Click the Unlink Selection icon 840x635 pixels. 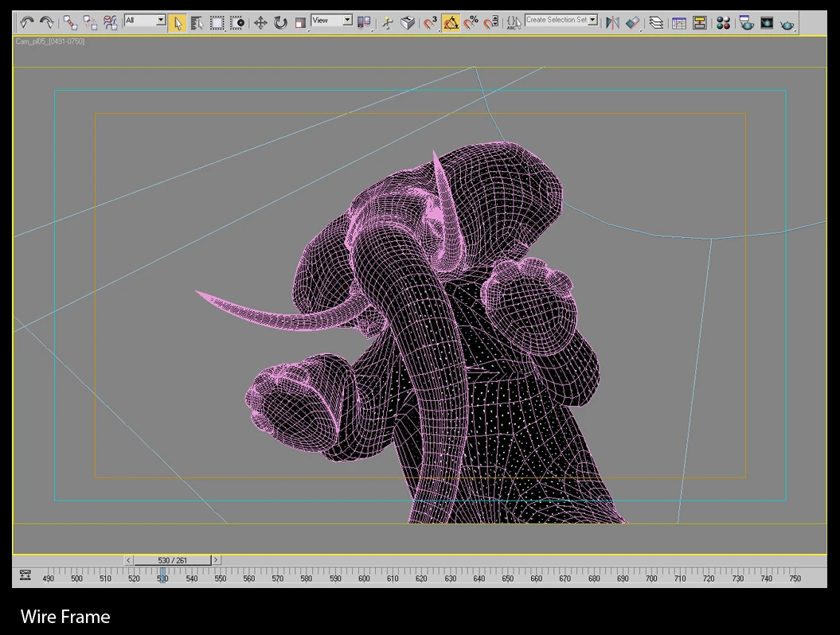pos(90,22)
